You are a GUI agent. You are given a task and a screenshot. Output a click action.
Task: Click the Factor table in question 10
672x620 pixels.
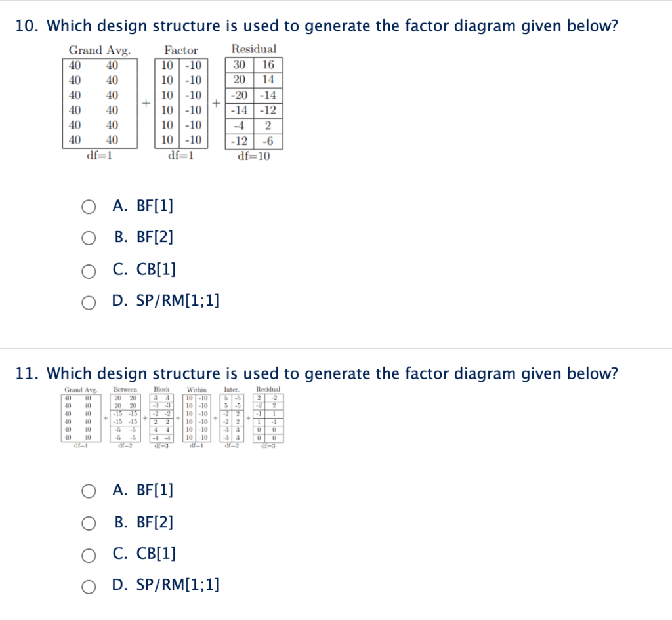click(180, 104)
